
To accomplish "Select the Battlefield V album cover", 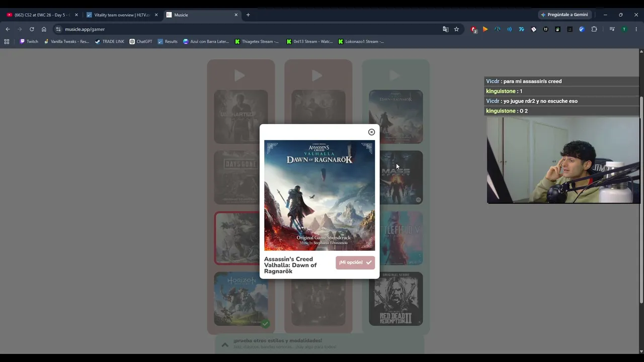I will pos(401,238).
